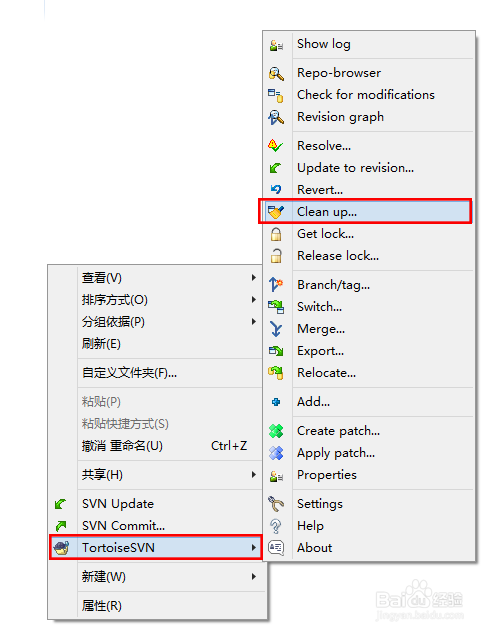Click the Resolve checkmark icon

click(x=276, y=146)
